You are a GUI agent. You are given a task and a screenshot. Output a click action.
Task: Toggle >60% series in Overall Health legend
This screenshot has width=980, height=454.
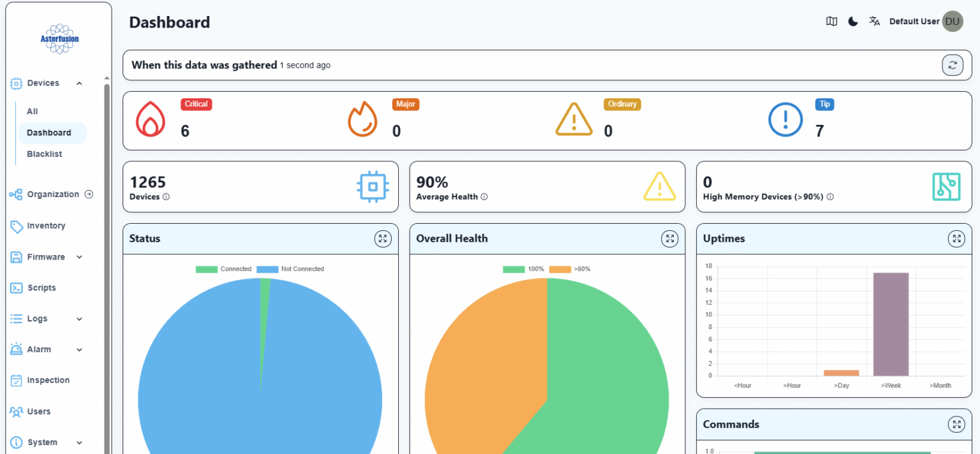click(570, 269)
